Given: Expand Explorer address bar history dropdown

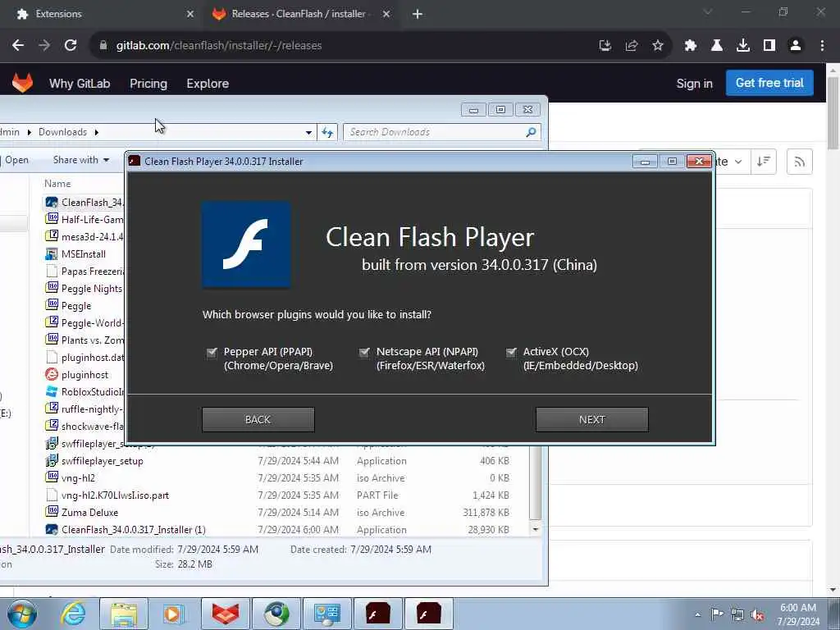Looking at the screenshot, I should click(x=308, y=132).
